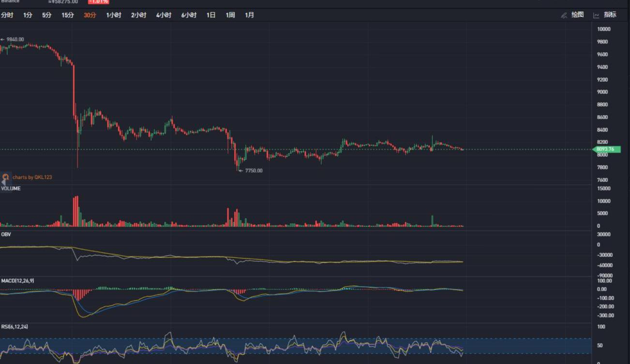The height and width of the screenshot is (364, 630).
Task: Click the QKL123 logo icon
Action: tap(5, 177)
